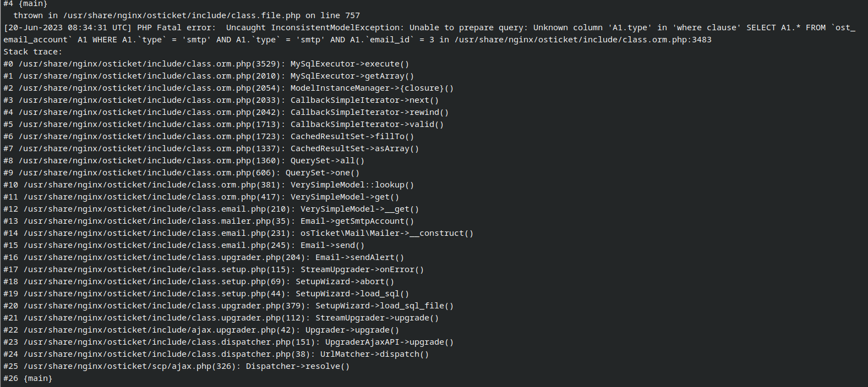This screenshot has width=868, height=387.
Task: Click 'UpgraderAjaxAPI->upgrade()' in frame #23
Action: [389, 342]
